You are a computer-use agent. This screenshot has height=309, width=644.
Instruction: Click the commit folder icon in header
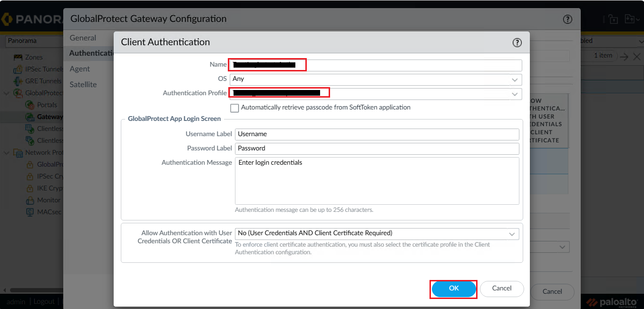[630, 19]
